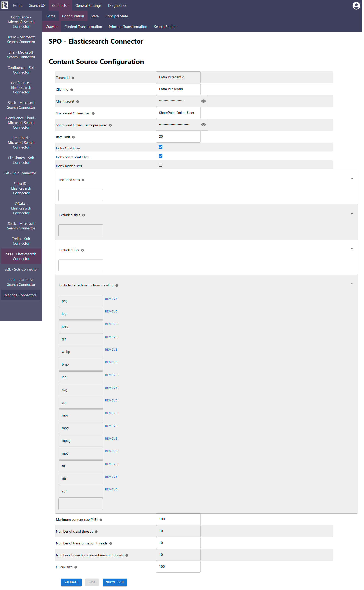Click info icon next to Excluded sites
This screenshot has width=364, height=590.
[84, 215]
